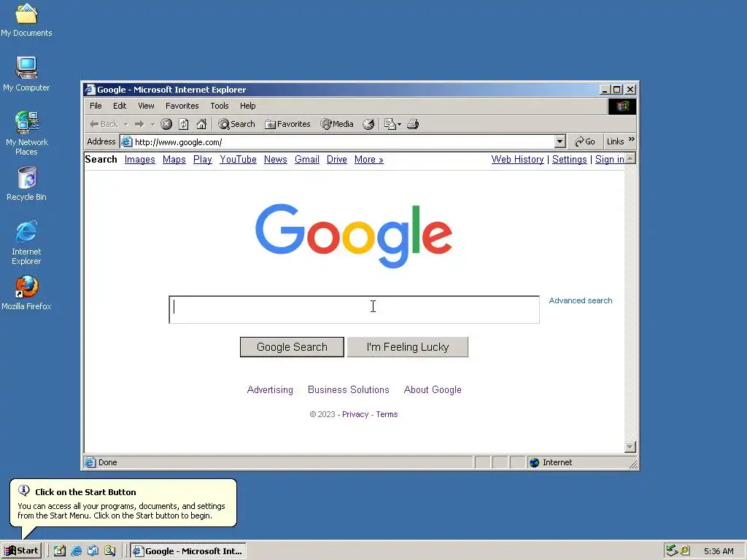The width and height of the screenshot is (747, 560).
Task: Open the Terms link
Action: click(x=387, y=414)
